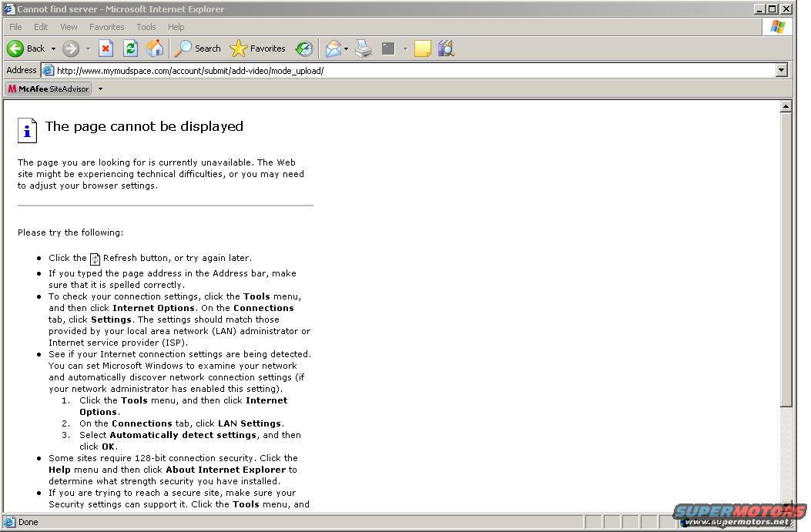
Task: Click the McAfee SiteAdvisor button
Action: click(x=49, y=89)
